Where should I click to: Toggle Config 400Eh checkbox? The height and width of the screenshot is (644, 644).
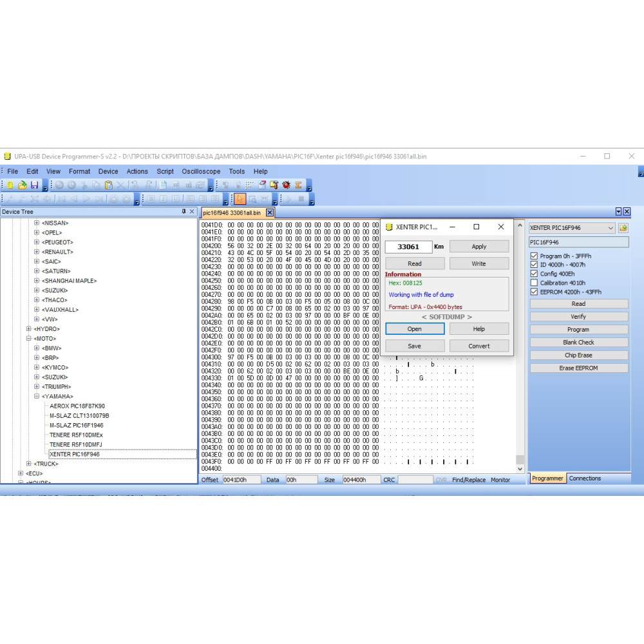pyautogui.click(x=534, y=274)
